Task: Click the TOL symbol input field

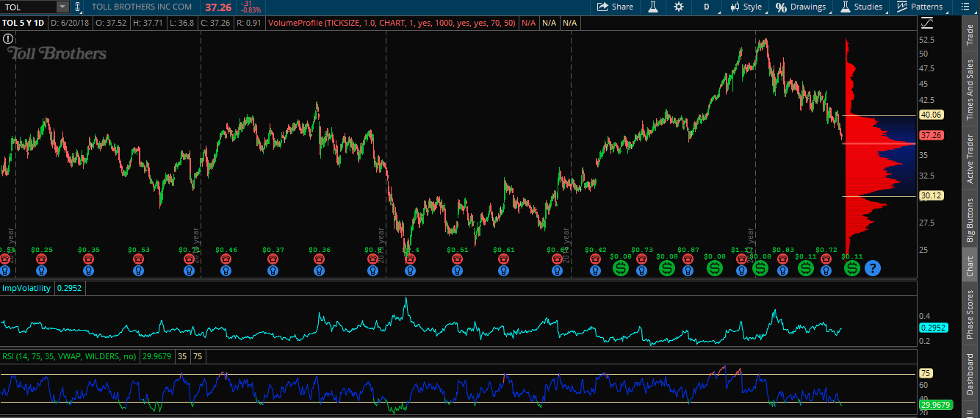Action: [x=28, y=7]
